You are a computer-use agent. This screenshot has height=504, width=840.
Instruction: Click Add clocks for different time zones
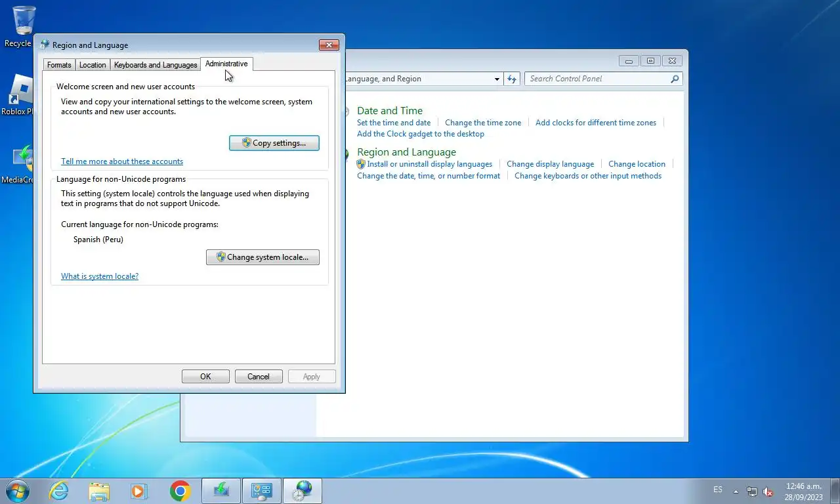coord(596,123)
